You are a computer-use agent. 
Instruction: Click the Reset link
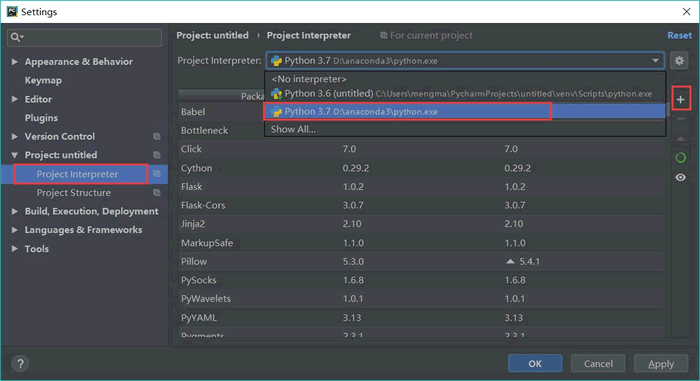click(x=679, y=35)
